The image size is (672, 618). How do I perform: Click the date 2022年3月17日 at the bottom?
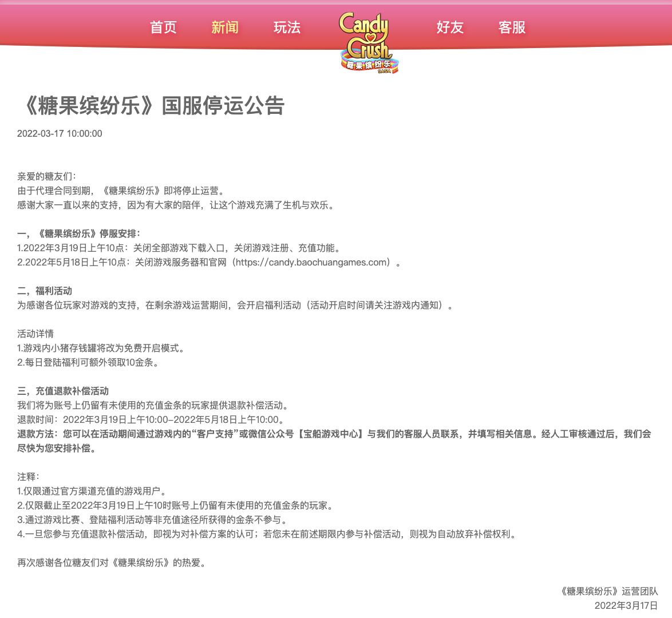click(626, 605)
